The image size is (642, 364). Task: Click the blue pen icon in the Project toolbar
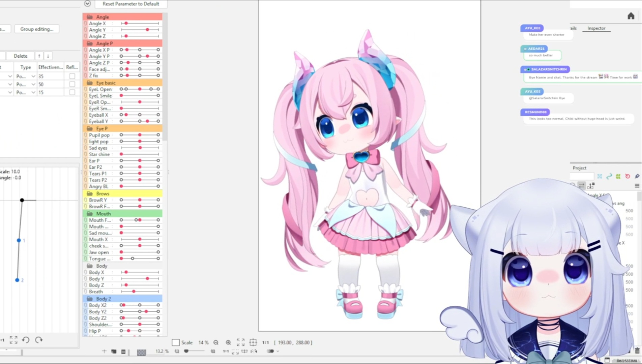pyautogui.click(x=637, y=176)
